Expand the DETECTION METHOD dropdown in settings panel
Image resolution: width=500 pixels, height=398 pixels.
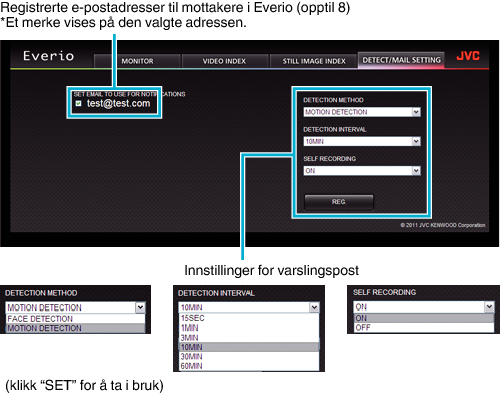tap(362, 112)
